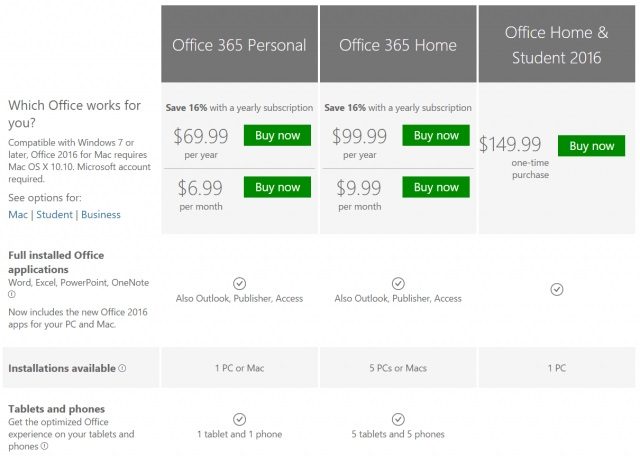Click the checkmark above 5 tablets and 5 phones

pyautogui.click(x=398, y=419)
